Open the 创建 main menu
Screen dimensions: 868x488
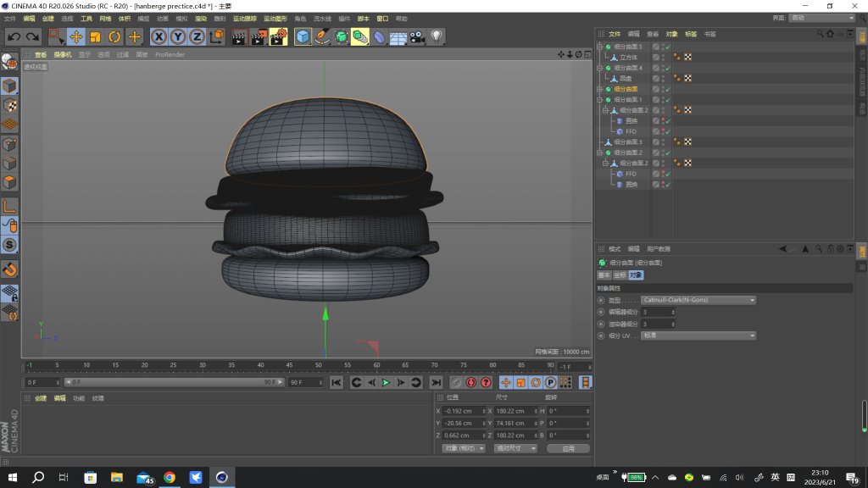[x=48, y=19]
